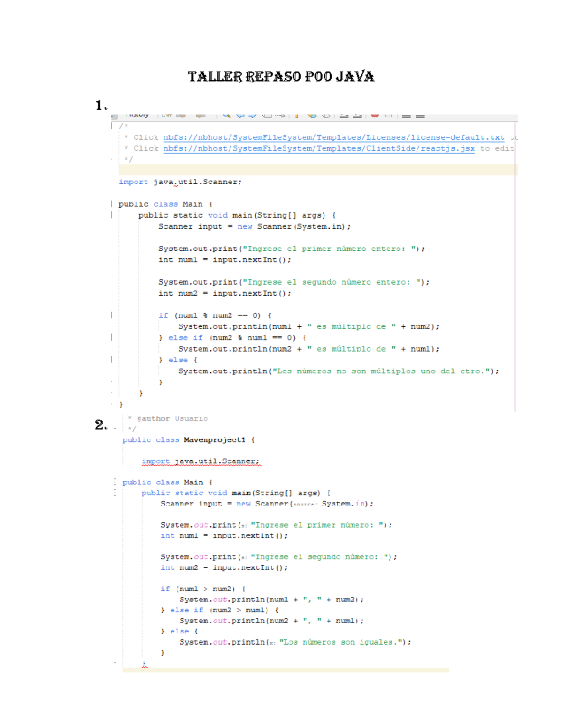
Task: Click the Uncomment lines icon at toolbar end
Action: pos(420,115)
